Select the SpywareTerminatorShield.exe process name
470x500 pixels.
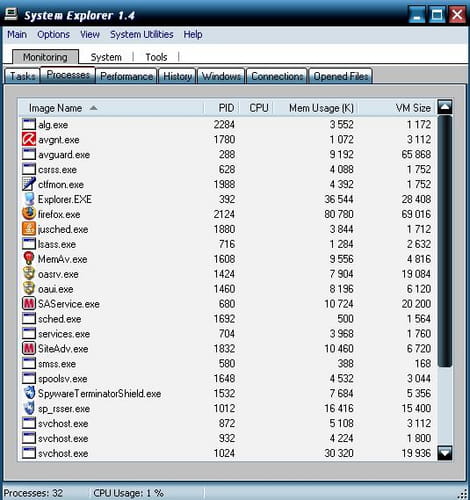pyautogui.click(x=99, y=393)
